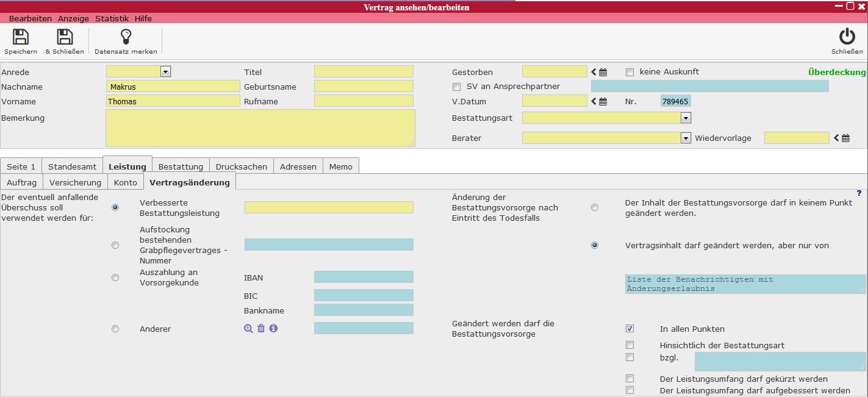Viewport: 868px width, 397px height.
Task: Enable the 'keine Auskunft' checkbox
Action: click(x=630, y=72)
